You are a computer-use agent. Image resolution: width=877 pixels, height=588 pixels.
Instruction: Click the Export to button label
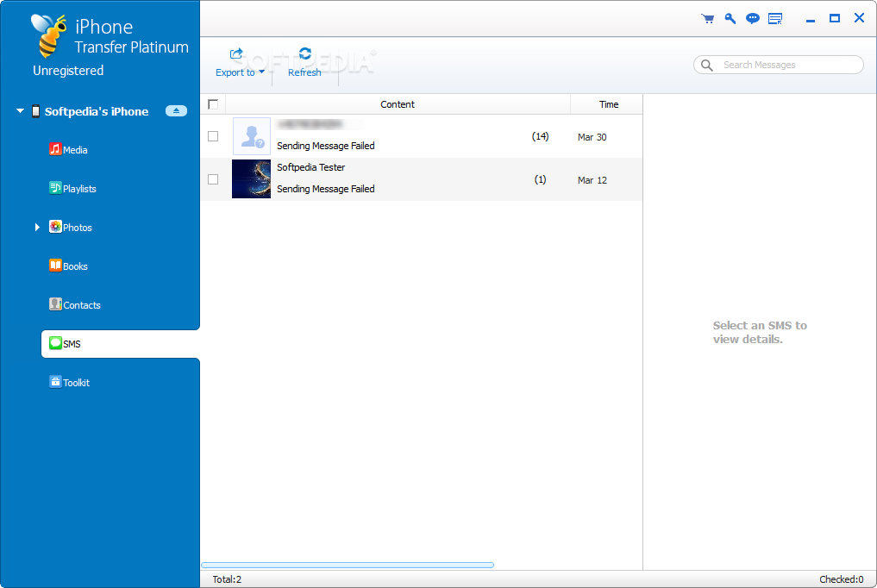[235, 72]
